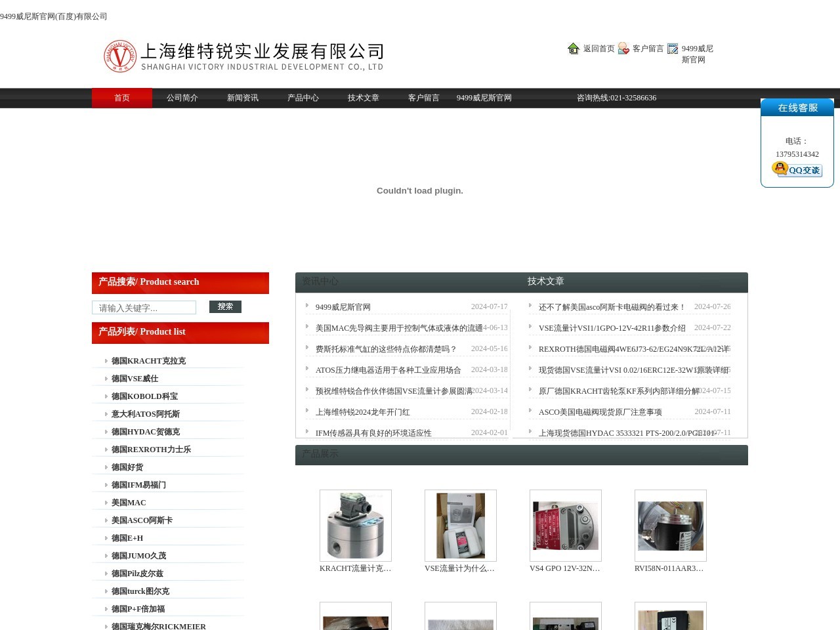Click the arrow marker before 9499威尼斯官网 news item
The height and width of the screenshot is (630, 840).
(x=307, y=306)
